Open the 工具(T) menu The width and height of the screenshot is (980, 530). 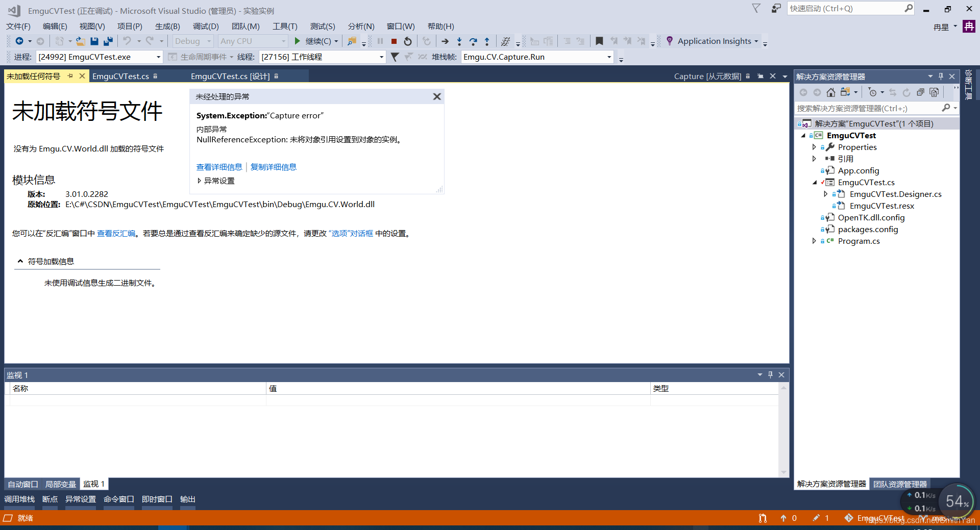(285, 26)
